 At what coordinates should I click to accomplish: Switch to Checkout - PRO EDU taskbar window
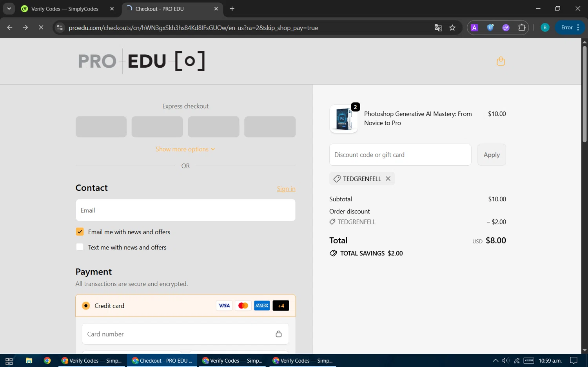[x=162, y=361]
